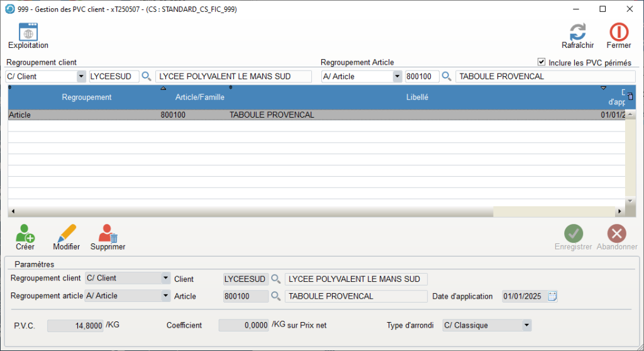Select the TABOULE PROVENCAL article row
The image size is (644, 351).
pos(272,115)
